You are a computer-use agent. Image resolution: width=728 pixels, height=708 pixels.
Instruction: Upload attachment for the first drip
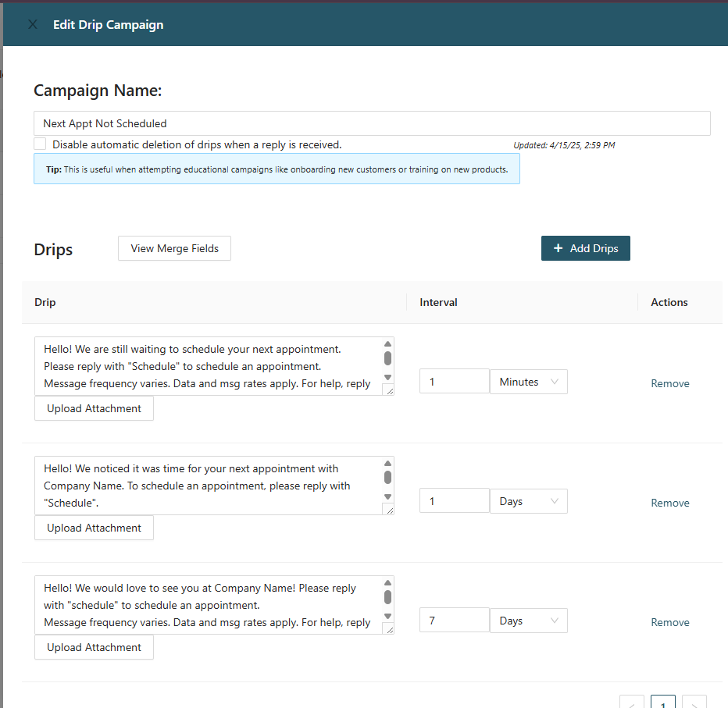(x=94, y=408)
